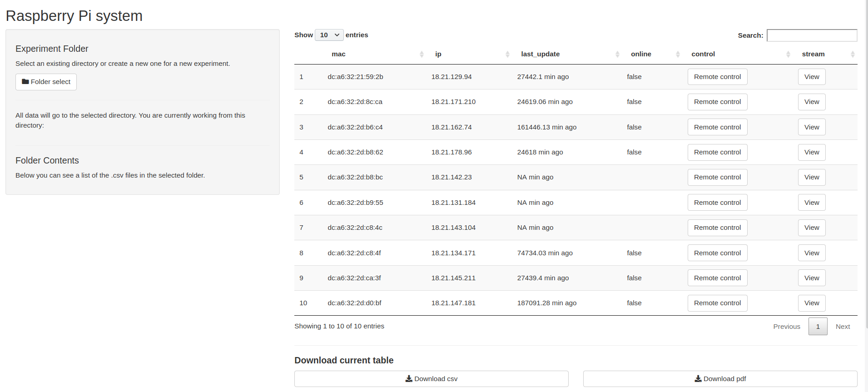Download current table as csv
This screenshot has width=868, height=392.
point(431,379)
